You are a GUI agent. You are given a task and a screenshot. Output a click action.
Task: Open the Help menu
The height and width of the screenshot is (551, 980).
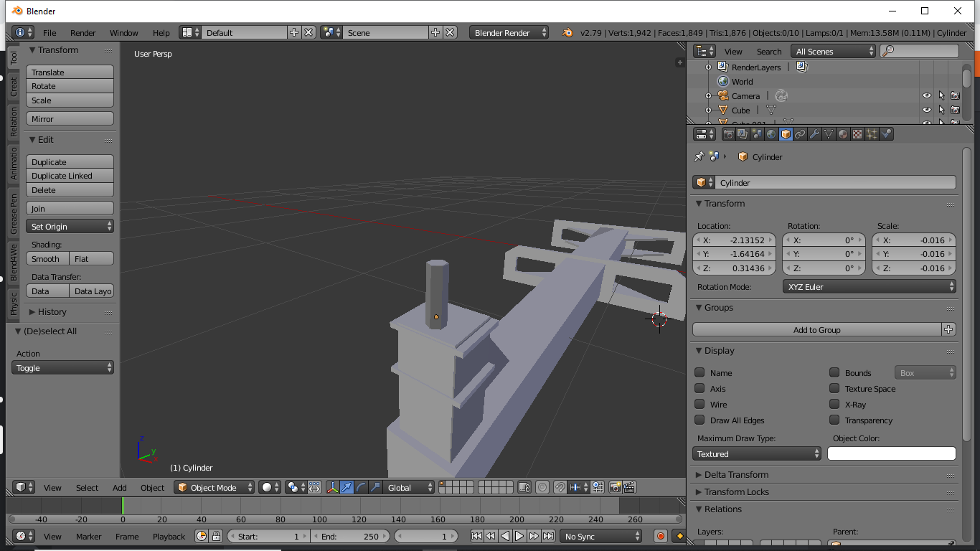[161, 32]
